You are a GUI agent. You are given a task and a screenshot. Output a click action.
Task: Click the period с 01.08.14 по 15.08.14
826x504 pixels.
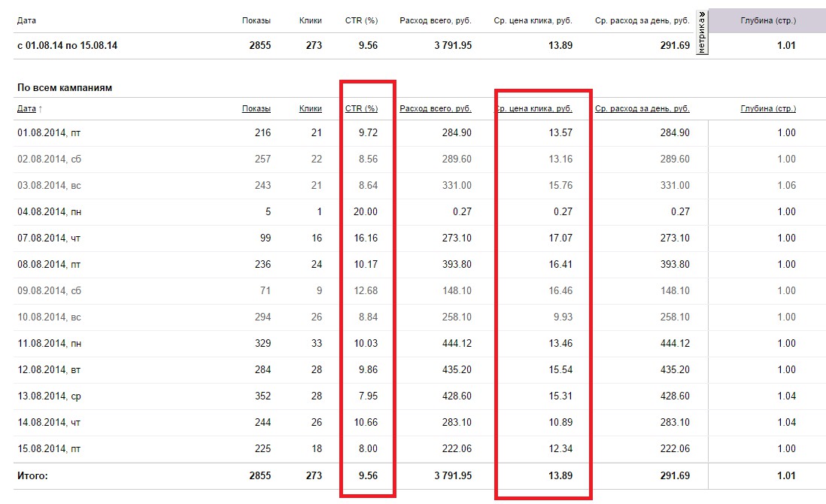(x=67, y=45)
